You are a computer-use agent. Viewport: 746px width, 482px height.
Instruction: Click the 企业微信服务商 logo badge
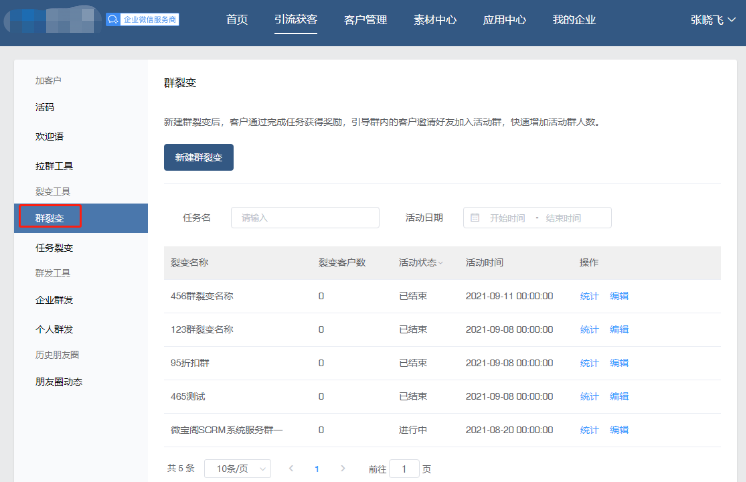click(x=142, y=19)
